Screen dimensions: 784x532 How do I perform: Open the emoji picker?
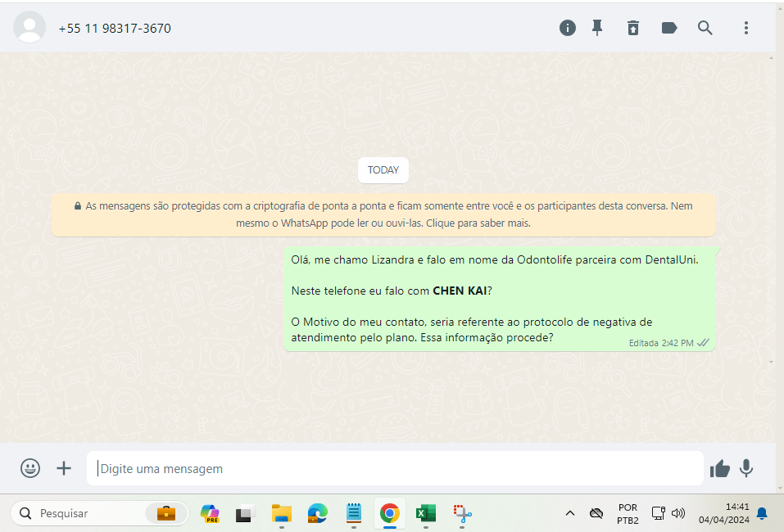point(30,468)
